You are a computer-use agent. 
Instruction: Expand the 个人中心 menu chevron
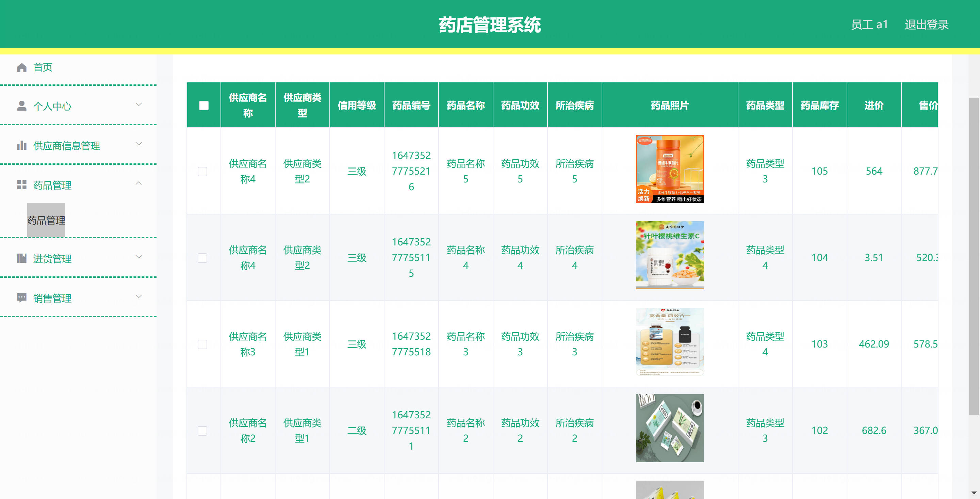pos(139,104)
